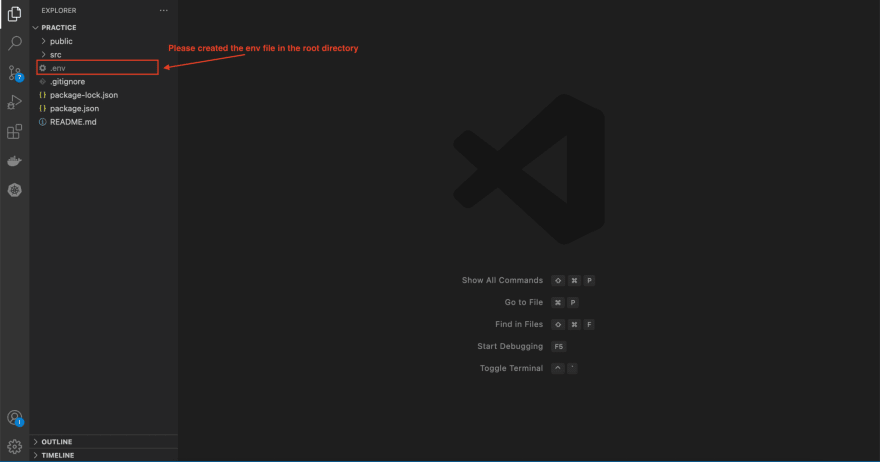The width and height of the screenshot is (880, 462).
Task: Open the Docker view icon
Action: tap(15, 161)
